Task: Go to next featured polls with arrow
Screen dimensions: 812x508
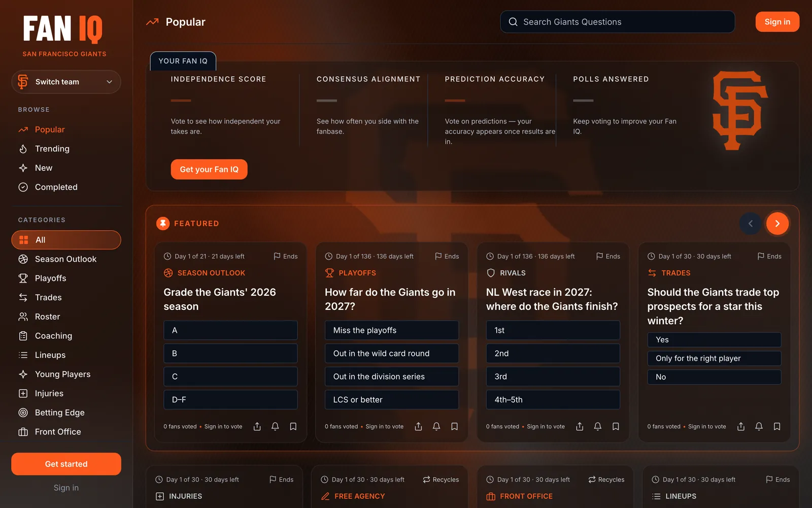Action: 777,224
